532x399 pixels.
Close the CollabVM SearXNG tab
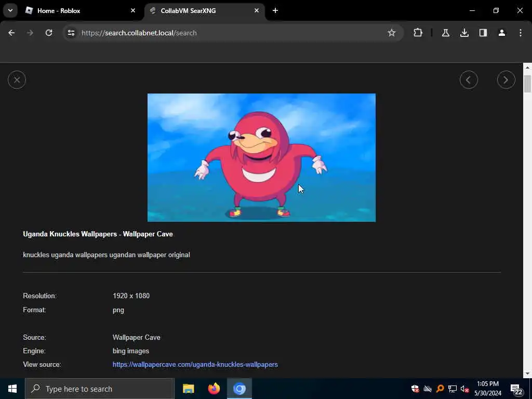257,11
